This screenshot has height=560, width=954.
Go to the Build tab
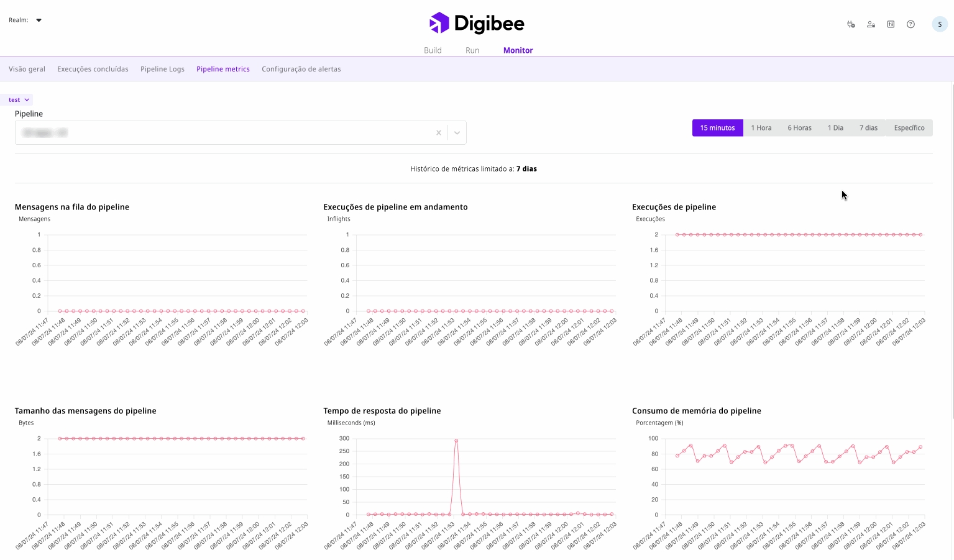[433, 50]
